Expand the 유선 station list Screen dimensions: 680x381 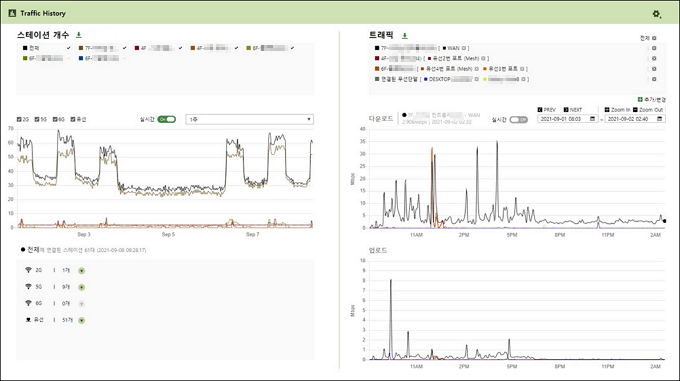pyautogui.click(x=82, y=320)
